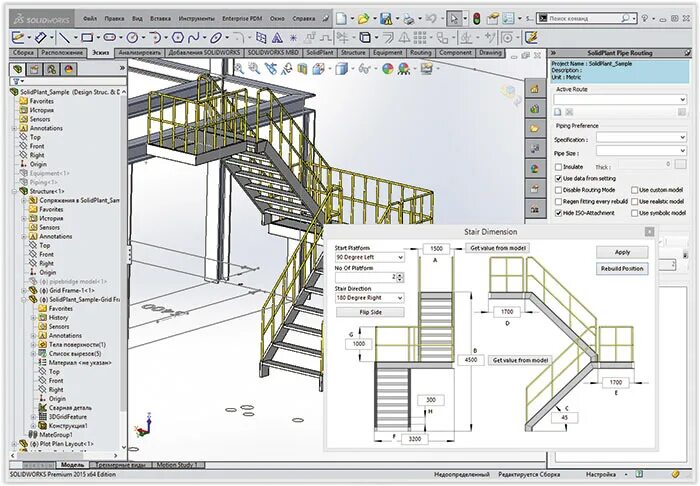
Task: Open the Файл menu
Action: (90, 19)
